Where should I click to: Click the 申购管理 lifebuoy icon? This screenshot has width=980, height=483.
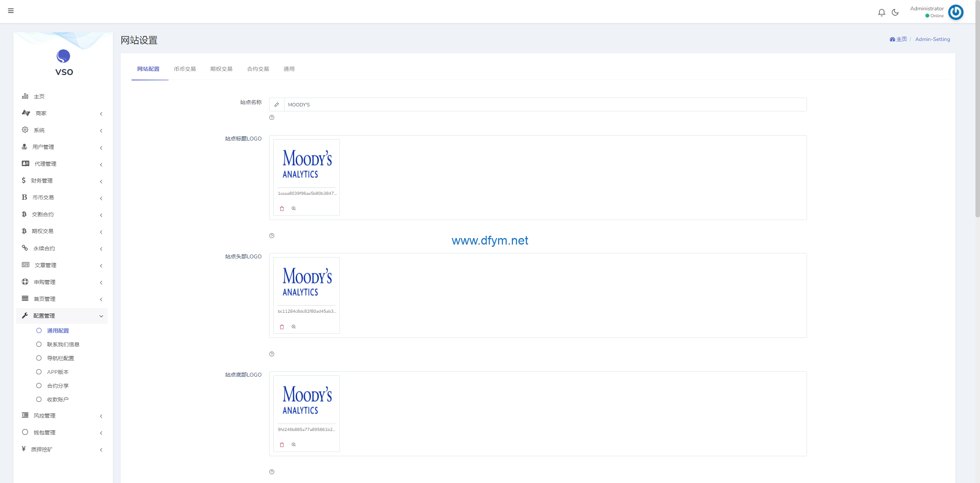click(25, 282)
